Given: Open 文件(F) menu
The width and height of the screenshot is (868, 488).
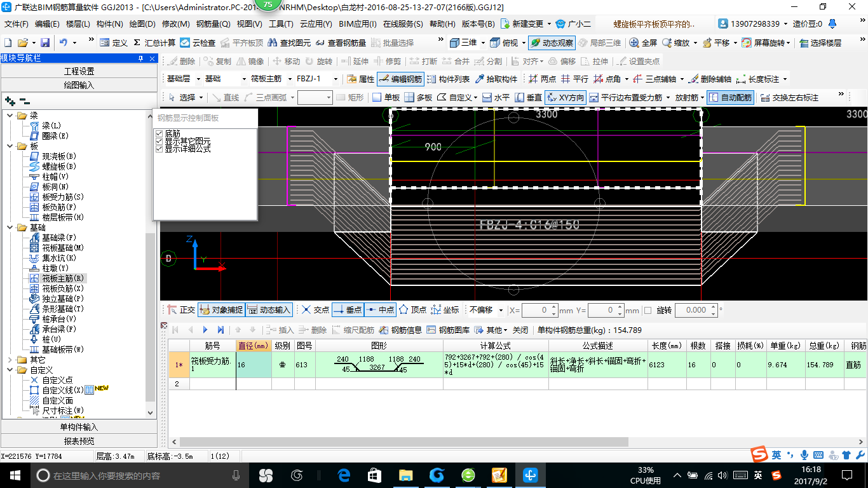Looking at the screenshot, I should click(17, 24).
